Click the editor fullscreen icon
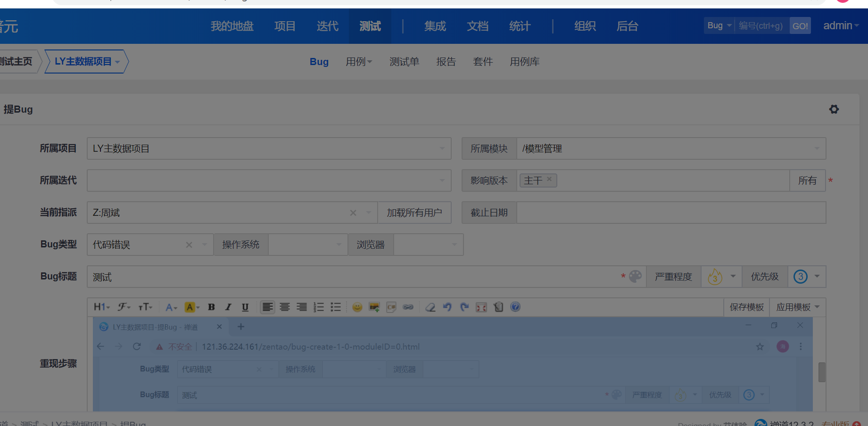868x426 pixels. 481,307
